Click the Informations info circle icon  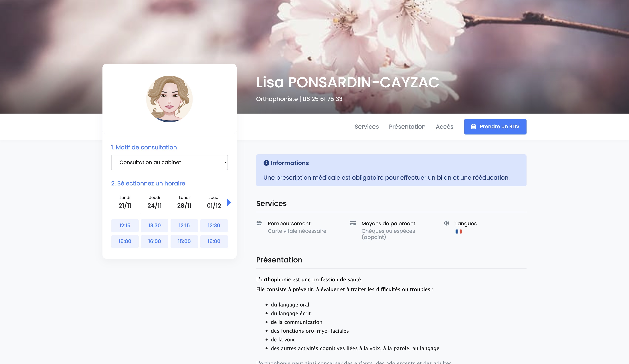266,163
